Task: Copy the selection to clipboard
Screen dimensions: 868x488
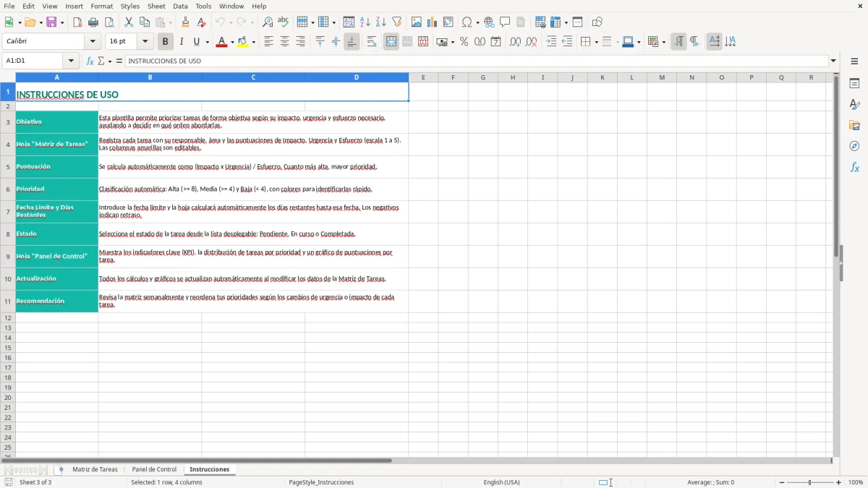Action: pos(145,22)
